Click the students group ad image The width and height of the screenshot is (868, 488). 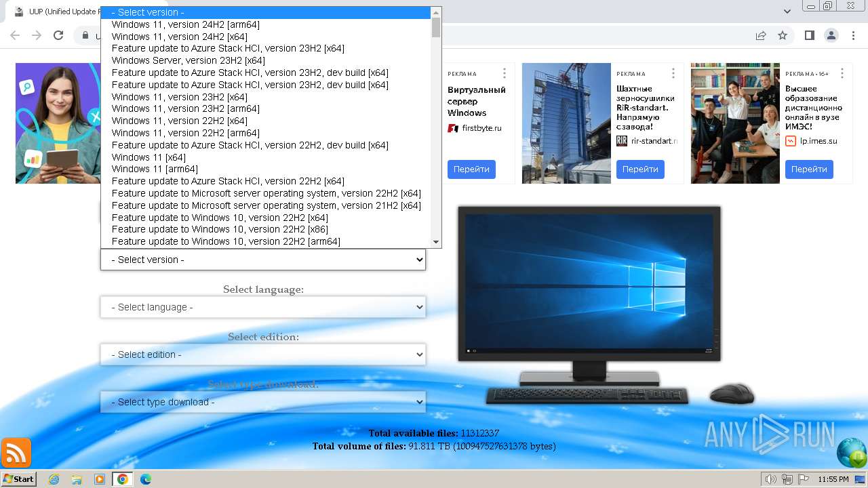735,123
